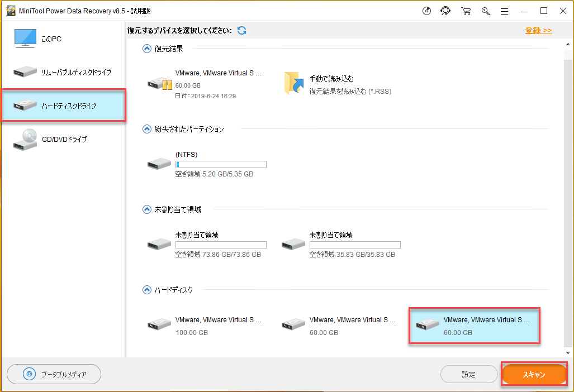
Task: Click 手動で読み込む to load results
Action: [x=331, y=79]
